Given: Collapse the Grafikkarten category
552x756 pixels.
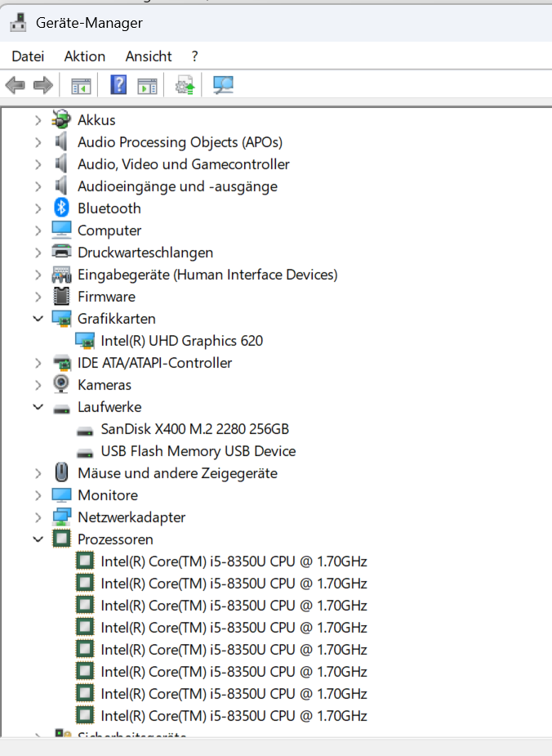Looking at the screenshot, I should 38,319.
